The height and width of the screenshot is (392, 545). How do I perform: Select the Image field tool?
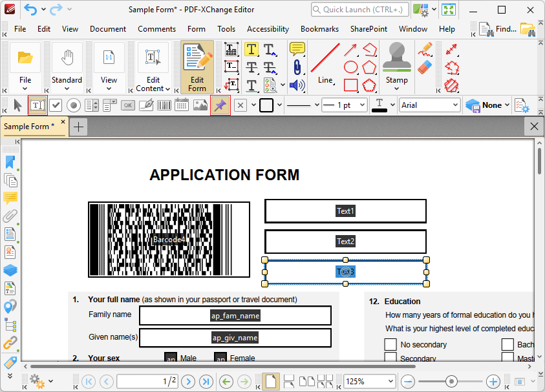pyautogui.click(x=200, y=105)
